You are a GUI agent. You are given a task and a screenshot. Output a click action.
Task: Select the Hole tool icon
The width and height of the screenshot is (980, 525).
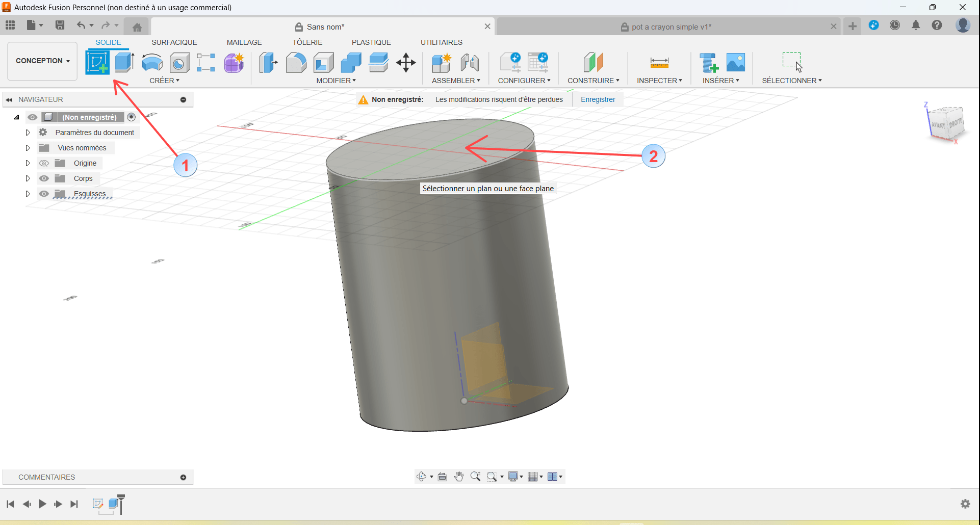179,63
